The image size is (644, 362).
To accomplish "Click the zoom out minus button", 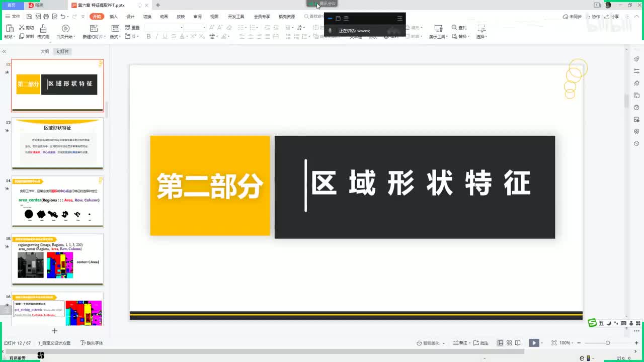I will tap(579, 343).
